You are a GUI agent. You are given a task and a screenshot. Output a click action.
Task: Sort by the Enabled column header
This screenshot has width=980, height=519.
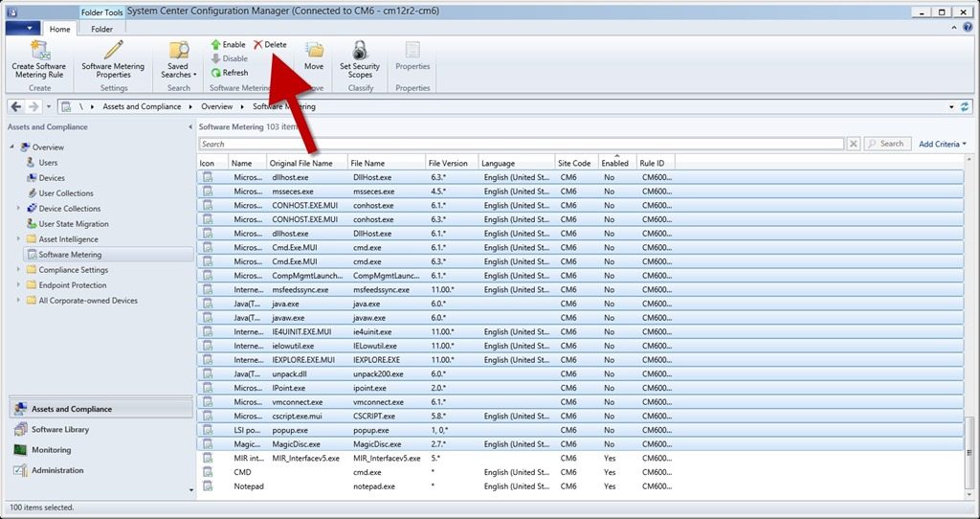coord(617,163)
